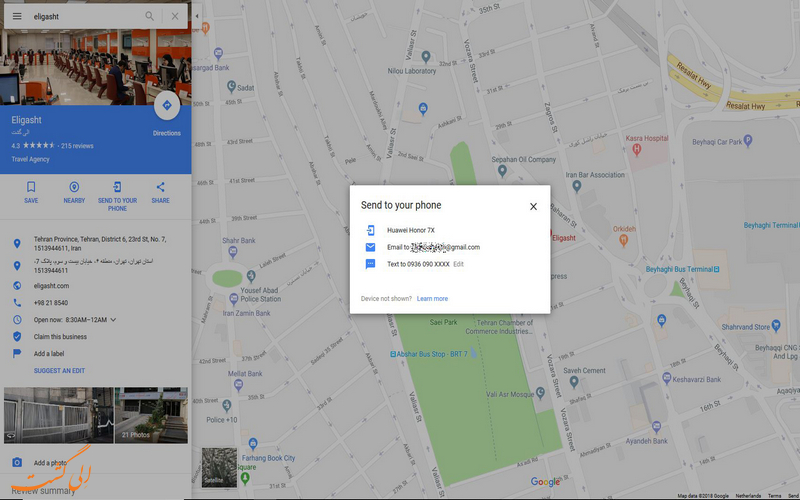Select the Saei Park label
Viewport: 800px width, 500px height.
click(443, 322)
